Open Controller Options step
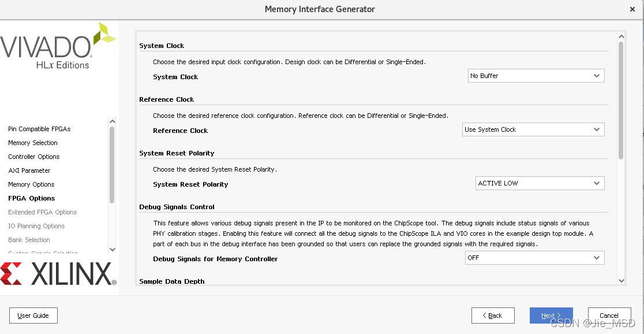This screenshot has height=334, width=644. tap(34, 157)
